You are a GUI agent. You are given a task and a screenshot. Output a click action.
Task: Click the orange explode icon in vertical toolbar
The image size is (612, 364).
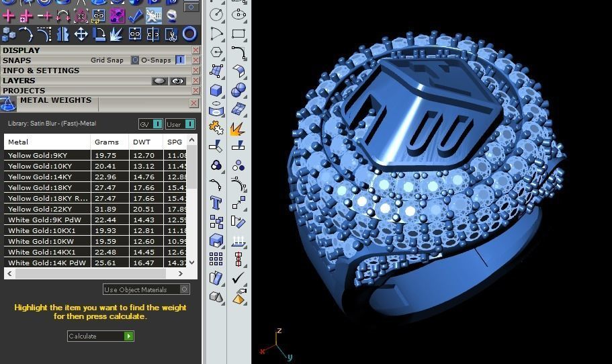pos(238,129)
